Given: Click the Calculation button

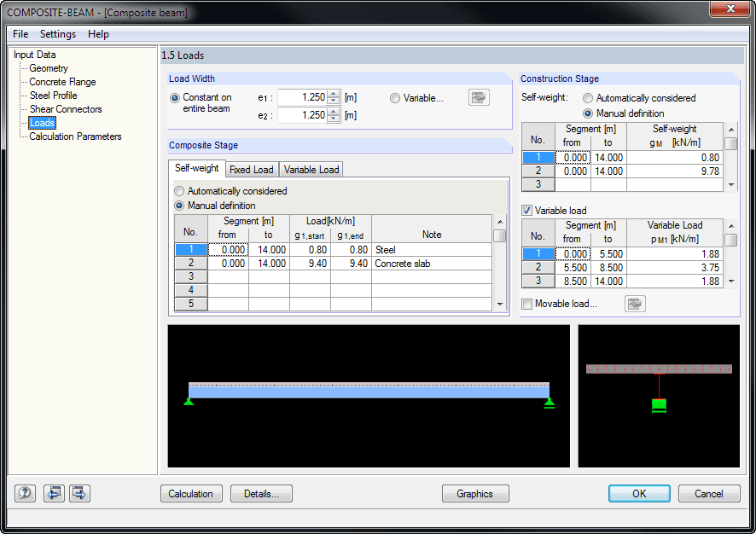Looking at the screenshot, I should coord(191,494).
